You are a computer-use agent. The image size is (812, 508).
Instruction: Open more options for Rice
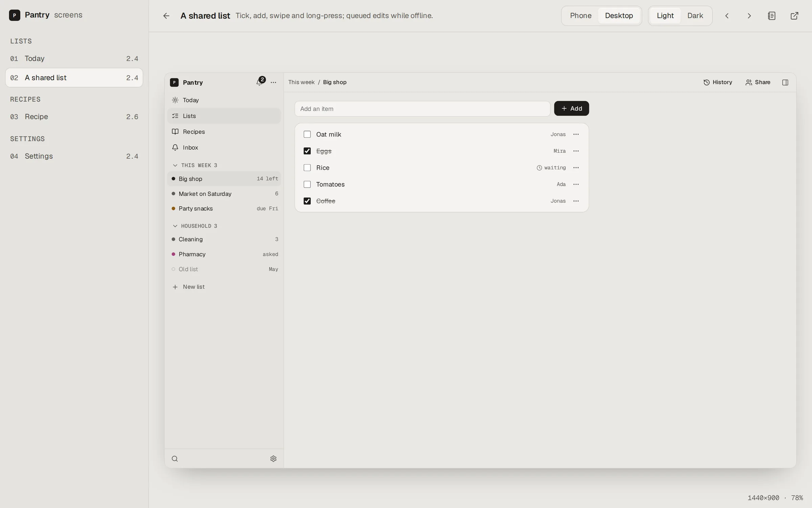(x=576, y=168)
